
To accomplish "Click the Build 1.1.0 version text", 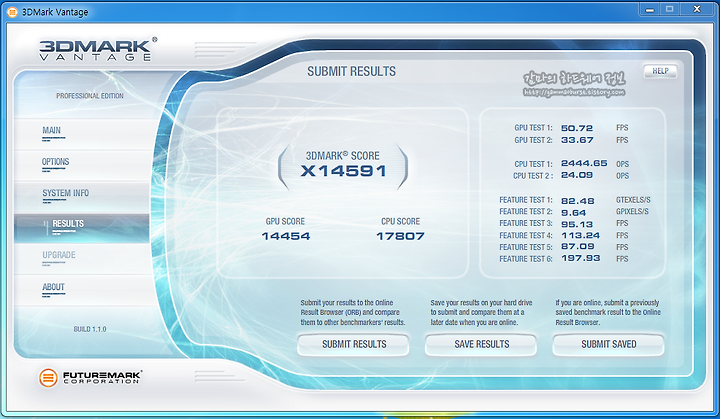I will click(90, 329).
